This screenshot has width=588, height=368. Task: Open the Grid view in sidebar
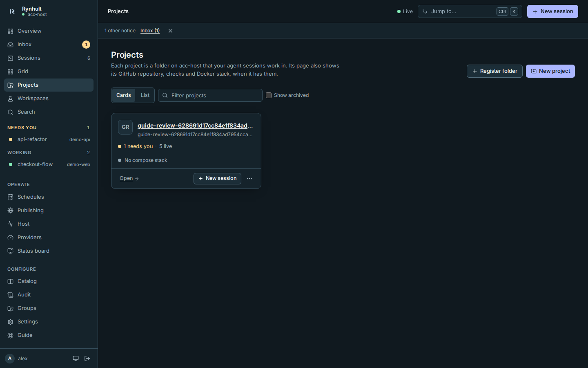tap(49, 72)
